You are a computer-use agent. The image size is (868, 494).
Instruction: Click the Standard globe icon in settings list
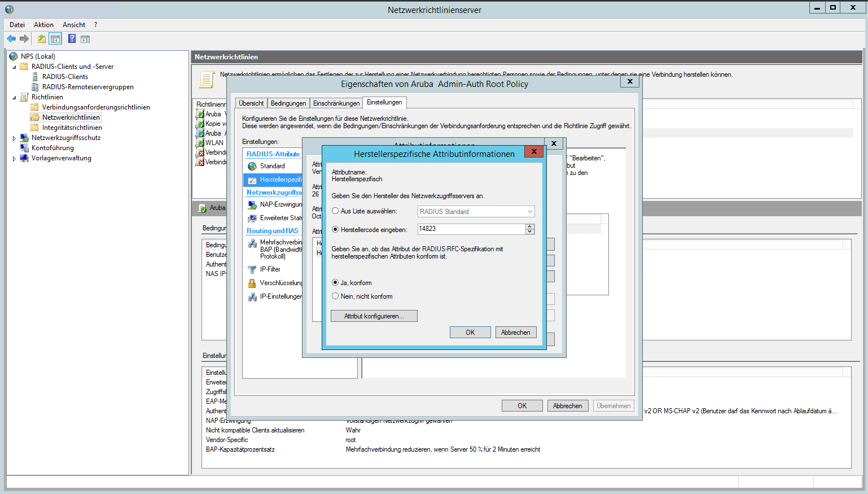(252, 167)
